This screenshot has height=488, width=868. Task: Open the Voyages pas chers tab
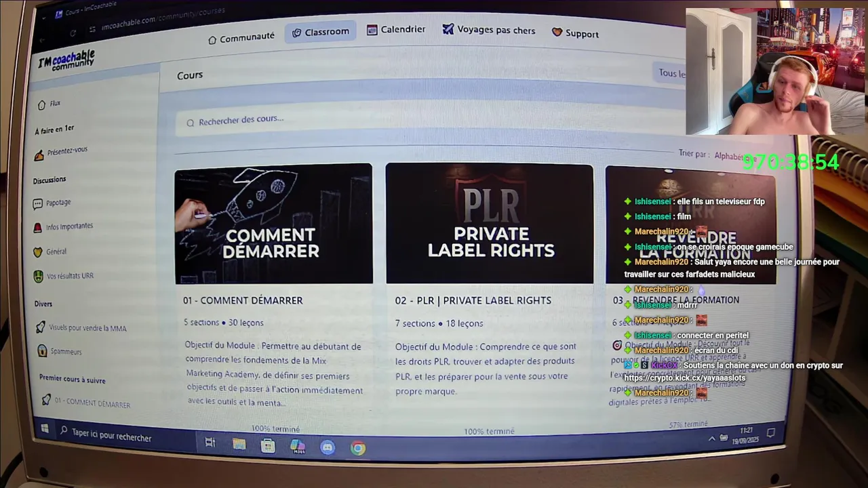click(489, 30)
